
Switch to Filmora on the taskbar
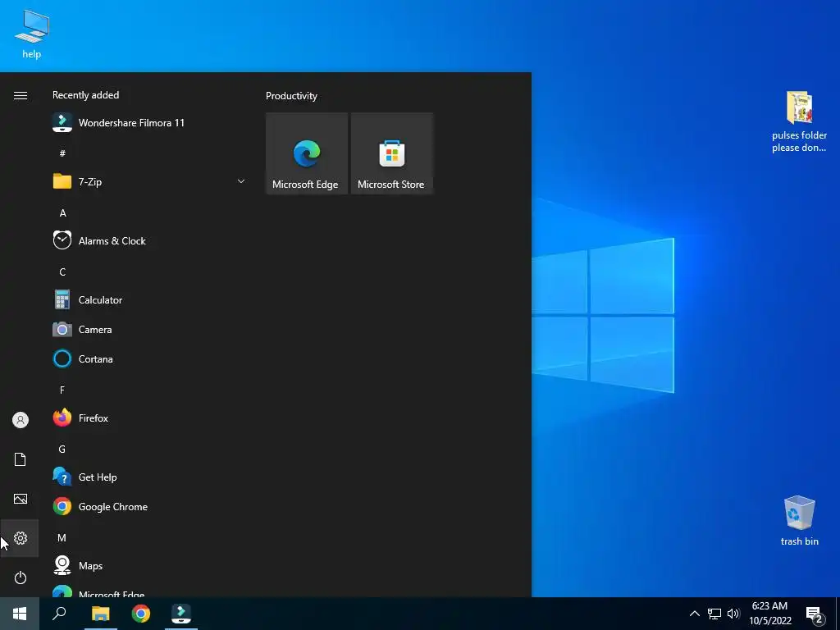point(181,614)
